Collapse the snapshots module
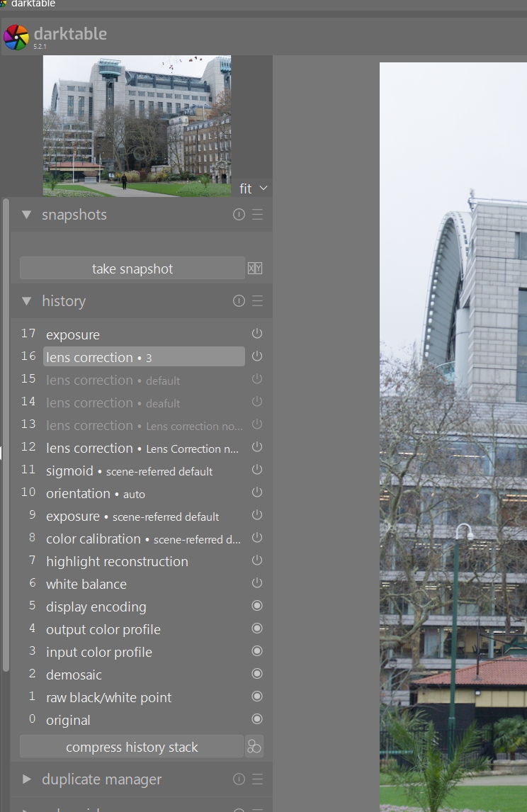This screenshot has width=527, height=812. coord(26,215)
